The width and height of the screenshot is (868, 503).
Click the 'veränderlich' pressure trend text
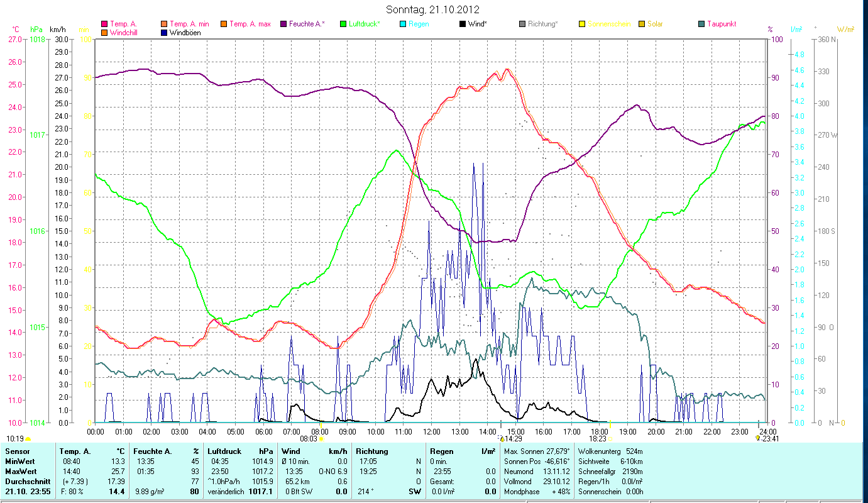(227, 491)
